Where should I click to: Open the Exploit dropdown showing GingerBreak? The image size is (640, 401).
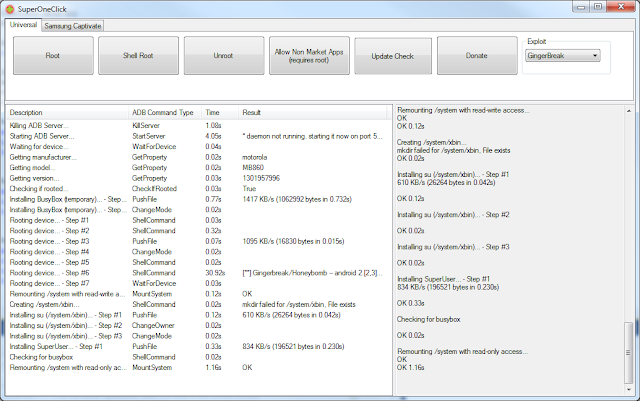click(x=562, y=56)
